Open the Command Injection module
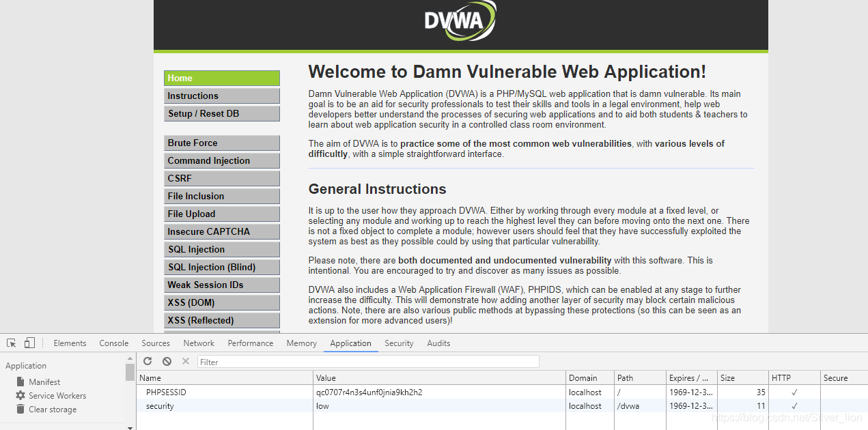868x430 pixels. point(222,160)
